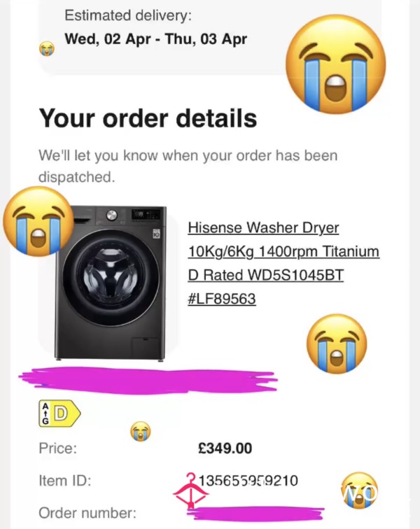Click the Estimated delivery label
This screenshot has width=420, height=529.
(128, 15)
